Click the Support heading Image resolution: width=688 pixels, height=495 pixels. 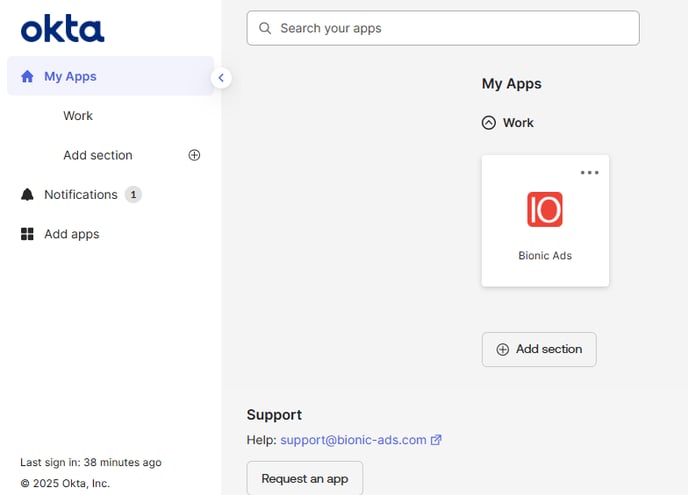(274, 415)
